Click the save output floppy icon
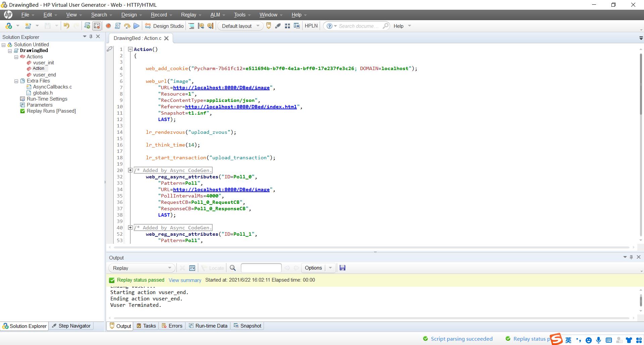 [342, 268]
